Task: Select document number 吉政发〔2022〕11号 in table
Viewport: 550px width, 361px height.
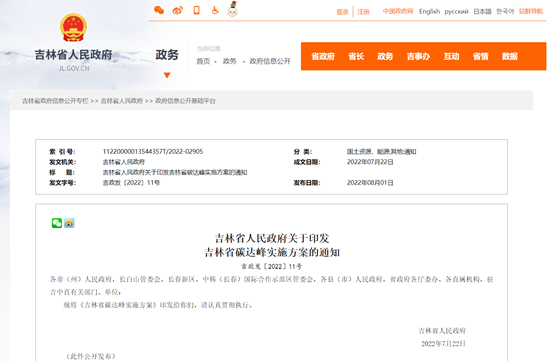Action: pyautogui.click(x=131, y=183)
